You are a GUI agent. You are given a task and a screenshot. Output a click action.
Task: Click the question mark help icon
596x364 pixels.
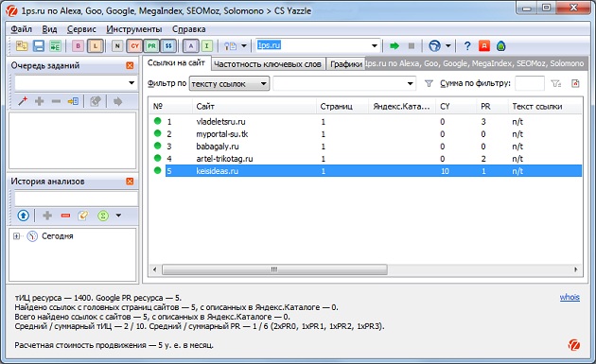[x=467, y=46]
